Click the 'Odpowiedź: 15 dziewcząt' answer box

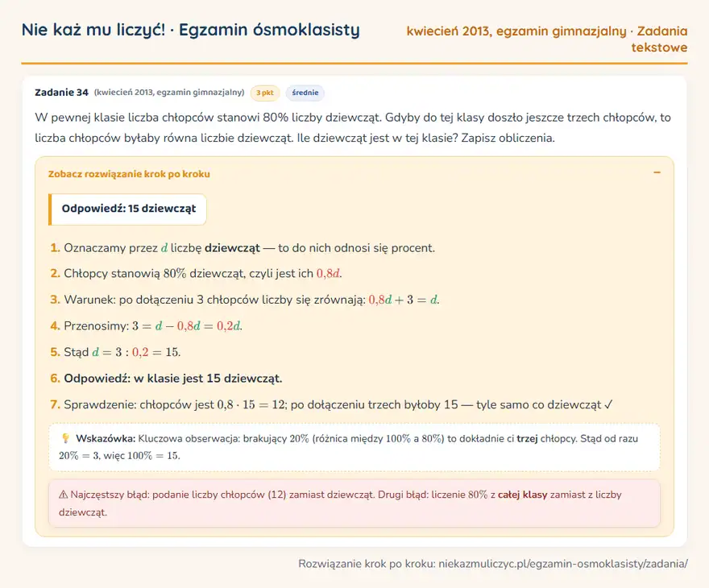pyautogui.click(x=127, y=209)
